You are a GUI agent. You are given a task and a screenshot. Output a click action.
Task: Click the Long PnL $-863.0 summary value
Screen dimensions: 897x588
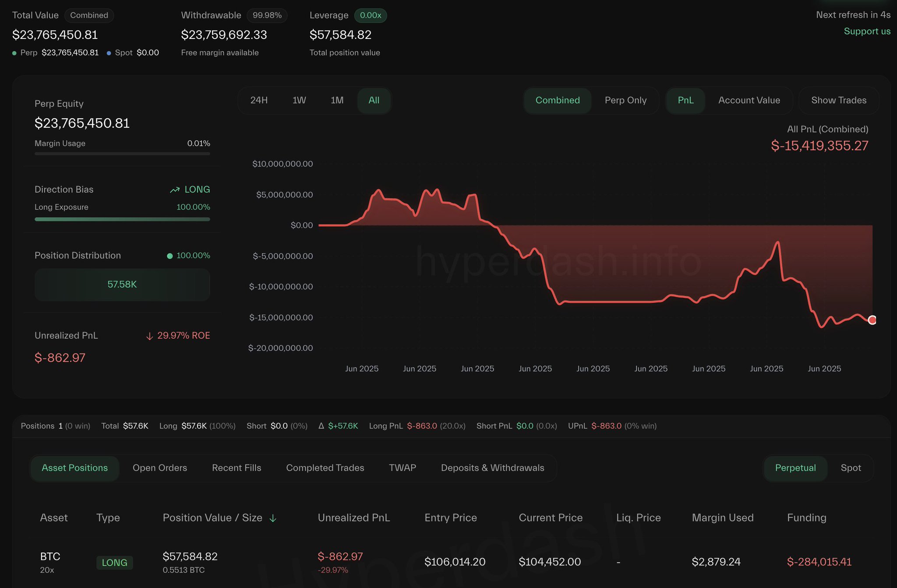(x=422, y=426)
